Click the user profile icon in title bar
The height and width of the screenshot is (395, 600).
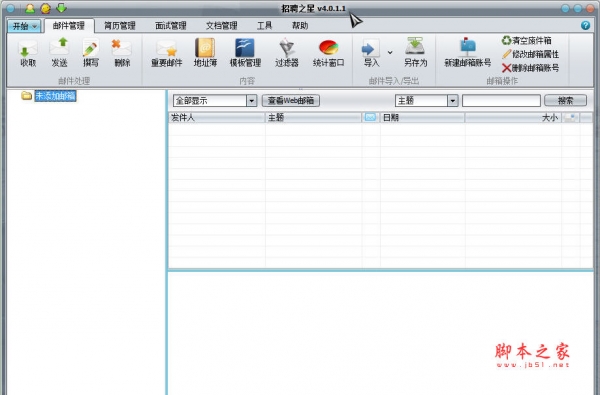[x=29, y=8]
